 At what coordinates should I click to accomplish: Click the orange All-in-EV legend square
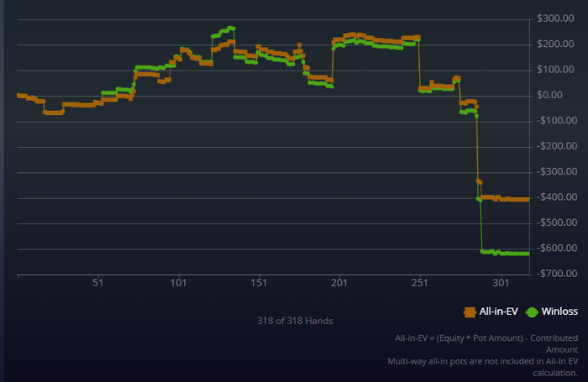pyautogui.click(x=470, y=312)
